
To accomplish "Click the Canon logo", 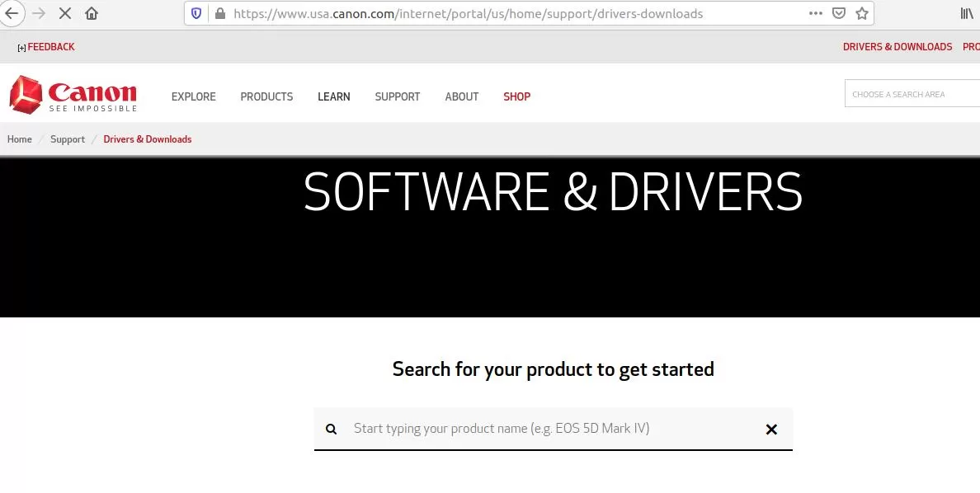I will 73,95.
